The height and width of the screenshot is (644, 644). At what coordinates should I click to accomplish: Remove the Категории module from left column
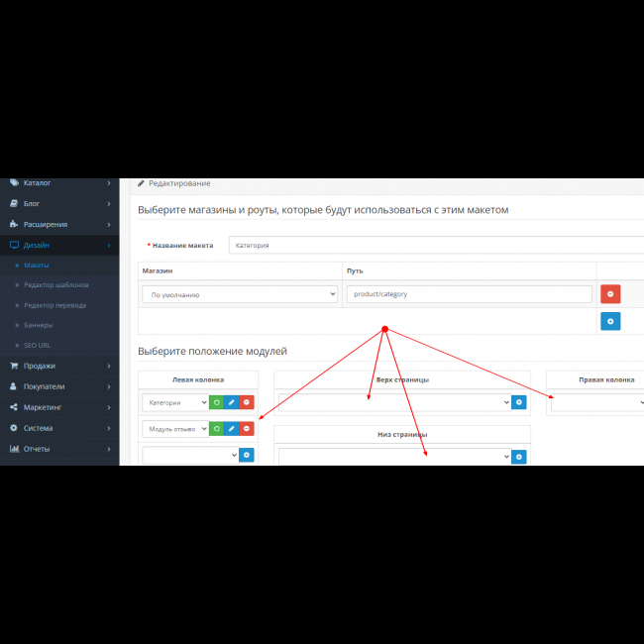pos(246,402)
